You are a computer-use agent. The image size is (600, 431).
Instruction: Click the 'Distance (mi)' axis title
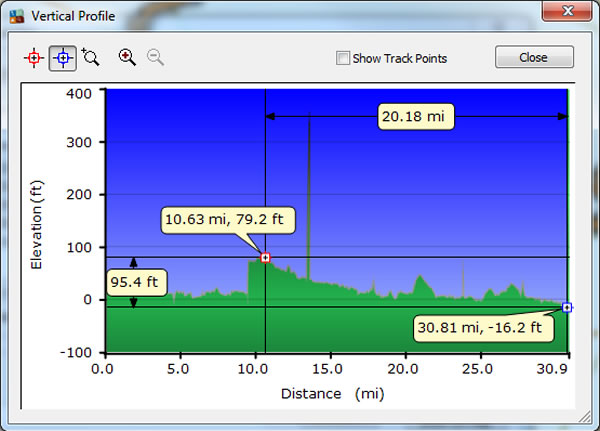pos(332,394)
